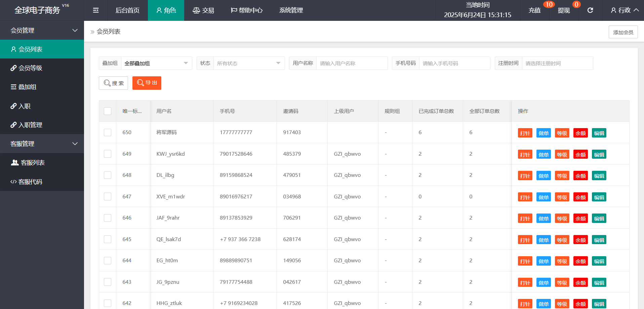
Task: Open the 行政 user account menu
Action: [625, 10]
